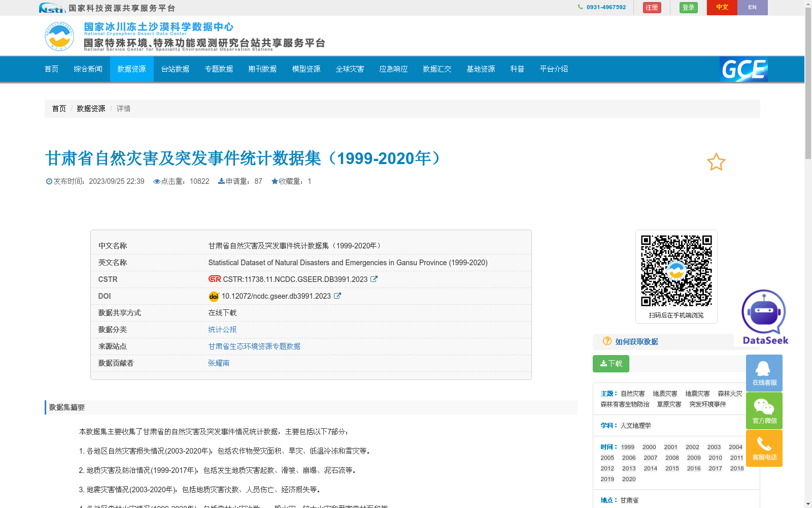Click 首页 in the breadcrumb

(x=59, y=109)
